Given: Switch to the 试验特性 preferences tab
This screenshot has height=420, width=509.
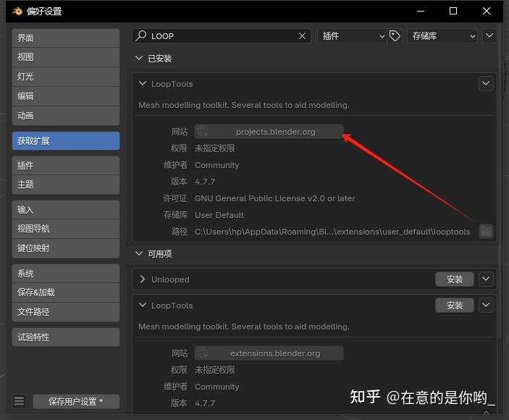Looking at the screenshot, I should pyautogui.click(x=66, y=337).
